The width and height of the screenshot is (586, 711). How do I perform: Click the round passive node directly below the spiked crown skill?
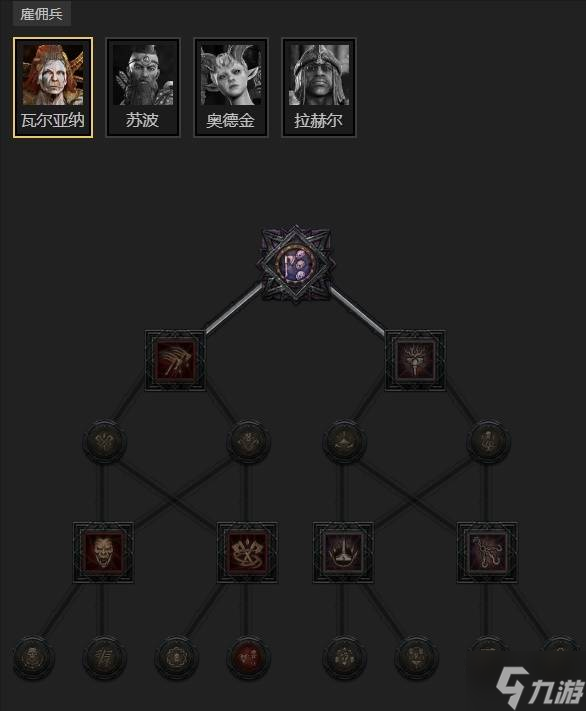343,657
